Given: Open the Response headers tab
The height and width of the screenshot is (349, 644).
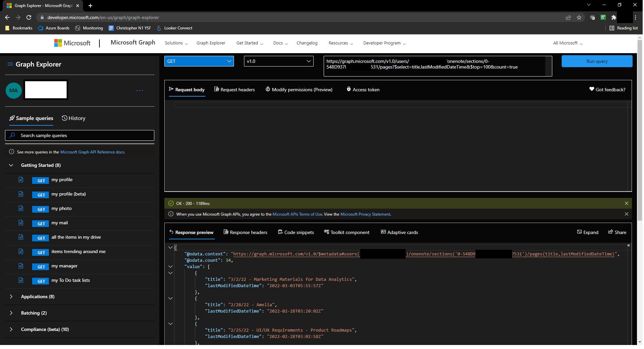Looking at the screenshot, I should pos(245,232).
